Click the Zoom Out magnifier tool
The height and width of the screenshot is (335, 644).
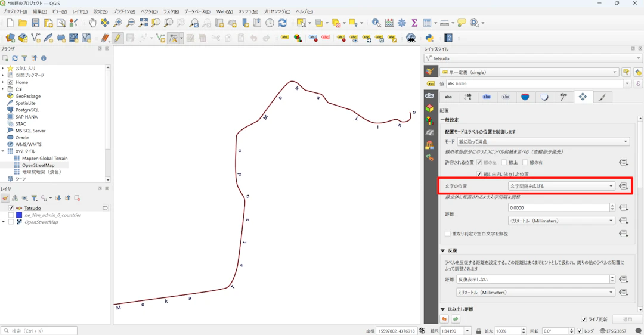coord(130,23)
